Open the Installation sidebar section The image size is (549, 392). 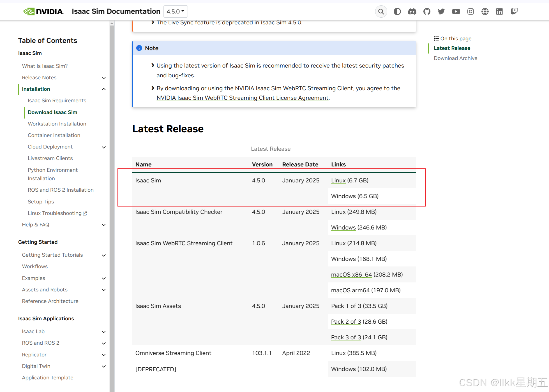(36, 89)
